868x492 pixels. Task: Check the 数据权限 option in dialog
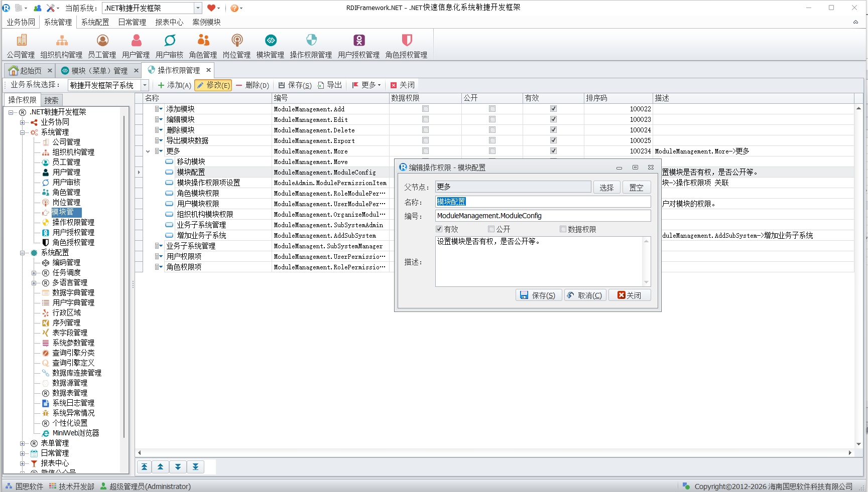point(563,229)
